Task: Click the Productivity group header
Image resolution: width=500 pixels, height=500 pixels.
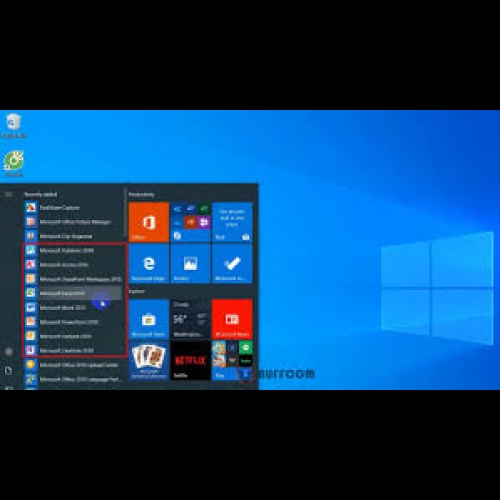Action: coord(141,194)
